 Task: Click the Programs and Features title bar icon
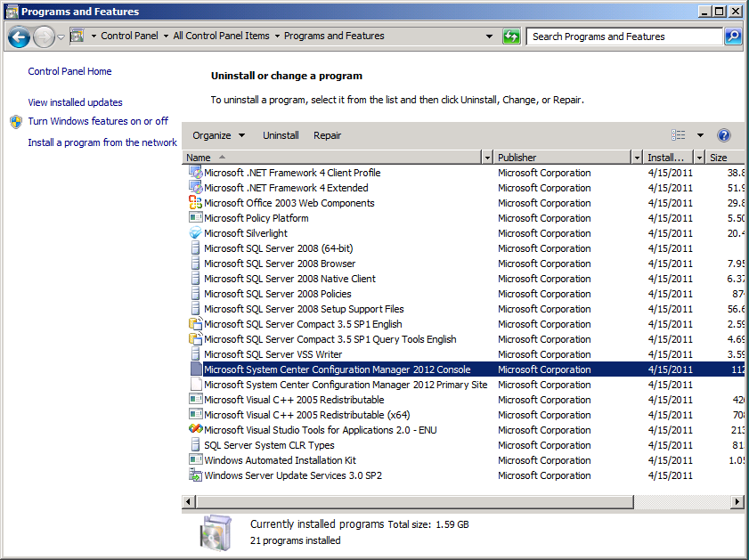[x=12, y=11]
